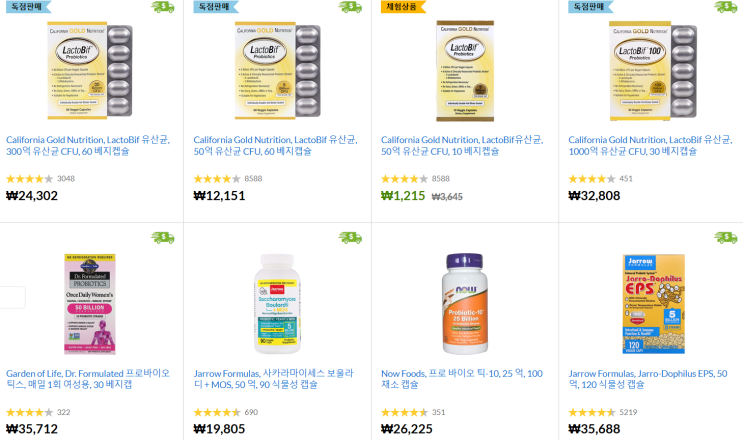Click the 독점판매 badge on the first product
This screenshot has width=743, height=440.
click(x=28, y=6)
